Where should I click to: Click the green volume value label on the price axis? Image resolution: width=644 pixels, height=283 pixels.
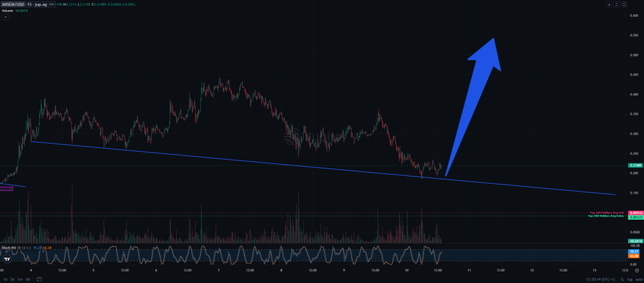pyautogui.click(x=635, y=241)
